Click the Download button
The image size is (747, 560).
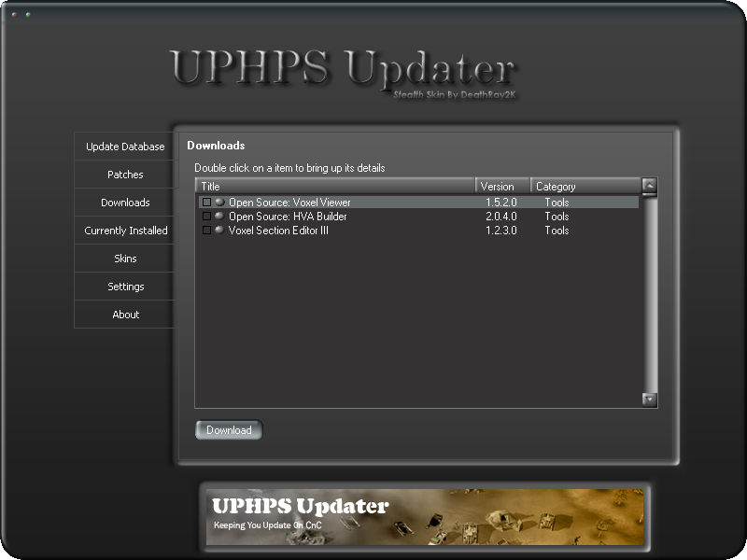(229, 430)
